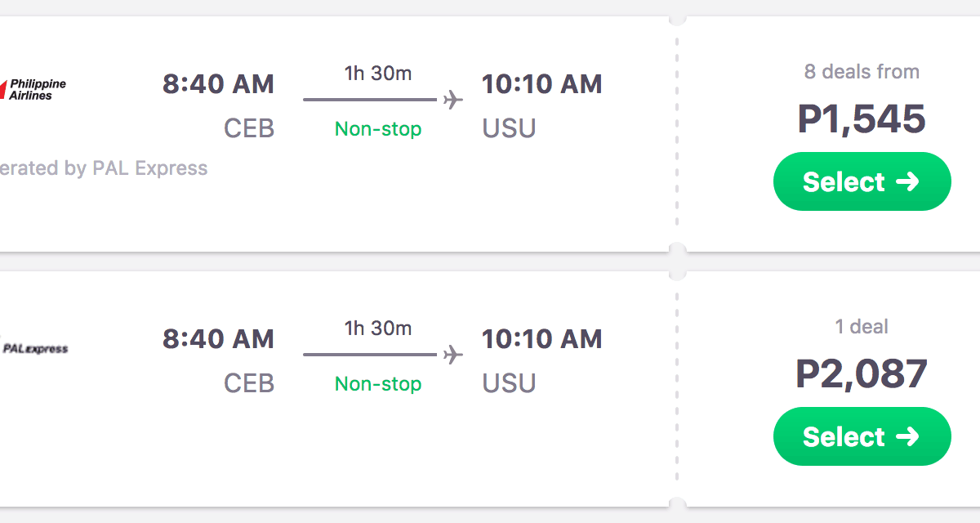The height and width of the screenshot is (523, 980).
Task: Open the "8 deals from" label
Action: click(862, 72)
